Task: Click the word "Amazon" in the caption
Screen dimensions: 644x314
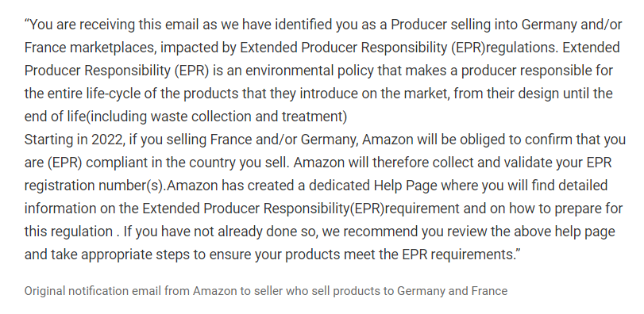Action: (215, 291)
